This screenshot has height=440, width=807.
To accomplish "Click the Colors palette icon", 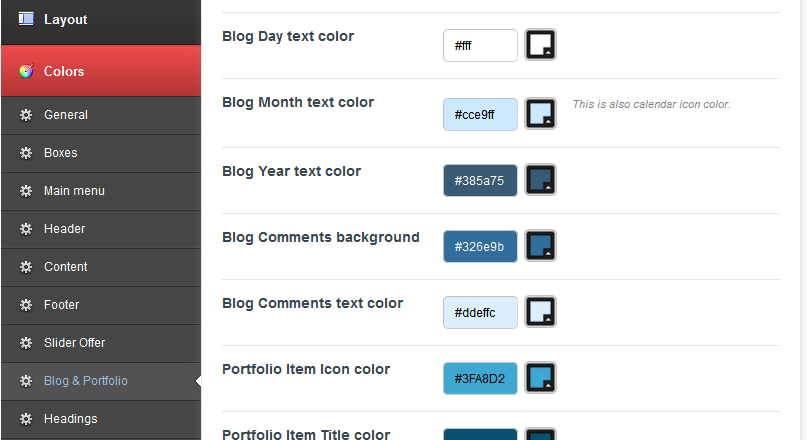I will click(26, 71).
